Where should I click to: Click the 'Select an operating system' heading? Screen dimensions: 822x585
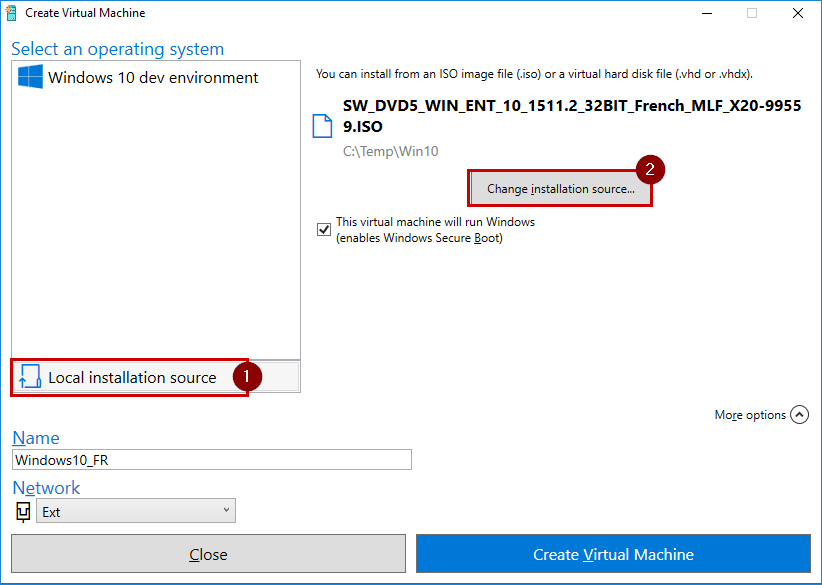pos(117,49)
